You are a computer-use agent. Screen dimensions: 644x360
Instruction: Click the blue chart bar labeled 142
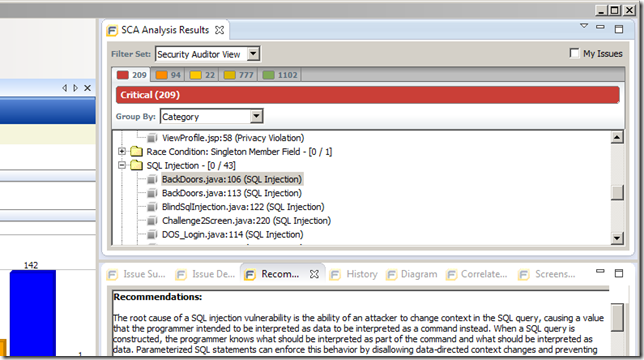click(33, 313)
